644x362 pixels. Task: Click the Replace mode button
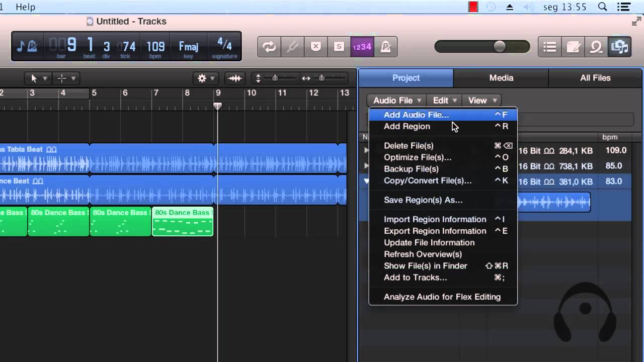tap(315, 47)
